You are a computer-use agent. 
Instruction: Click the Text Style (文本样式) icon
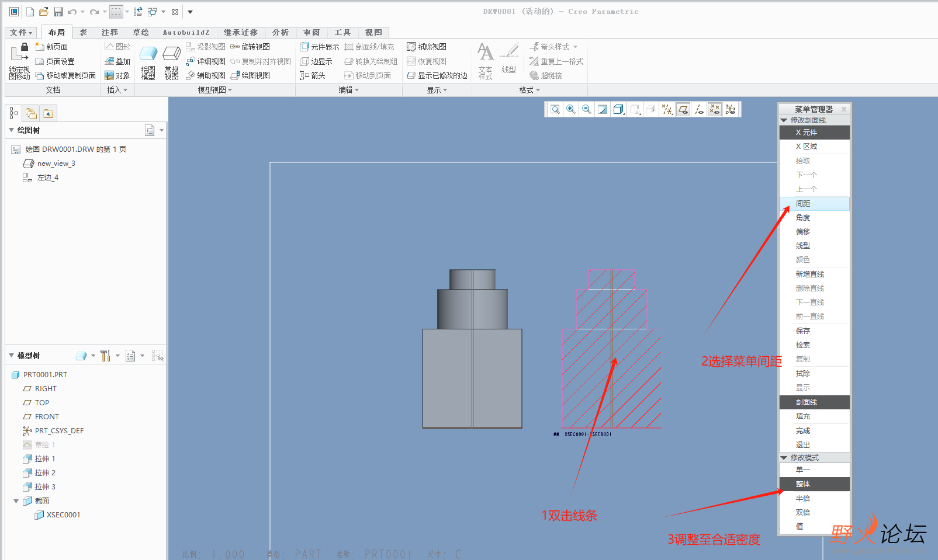click(x=486, y=61)
